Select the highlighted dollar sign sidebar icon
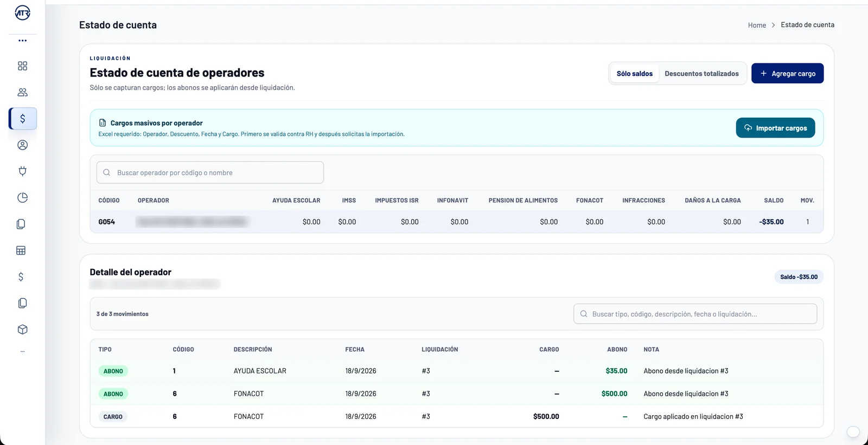The height and width of the screenshot is (445, 868). [x=23, y=119]
